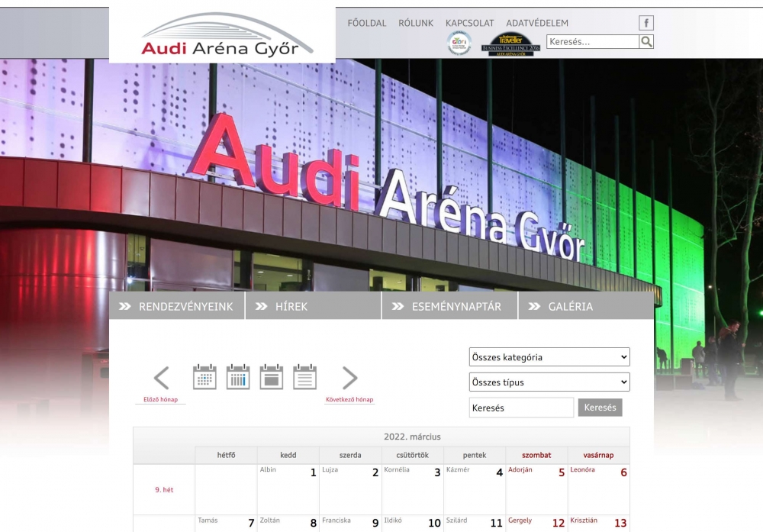Select March 4 Kázmér day cell

475,489
